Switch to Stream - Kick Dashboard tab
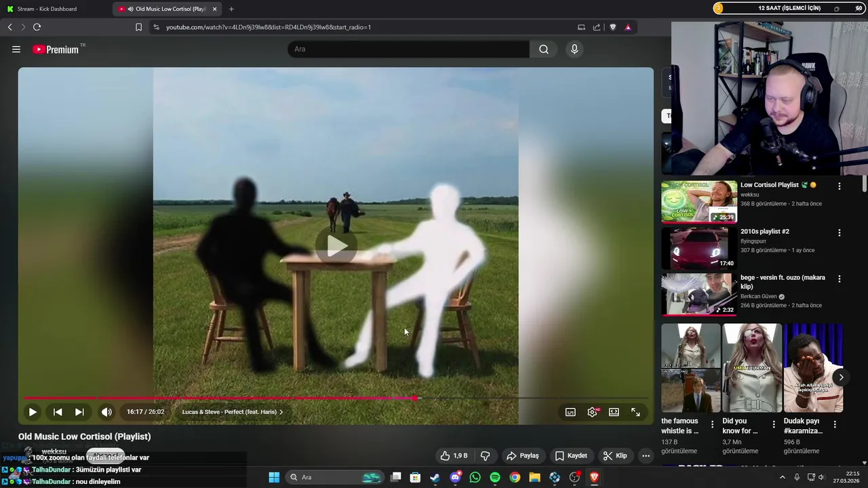Screen dimensions: 868x488 (56, 9)
